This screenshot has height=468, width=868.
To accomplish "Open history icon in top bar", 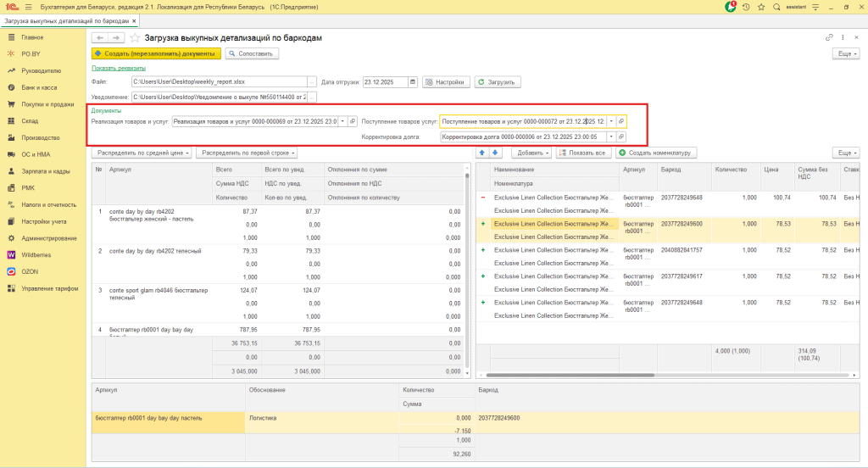I will [747, 7].
